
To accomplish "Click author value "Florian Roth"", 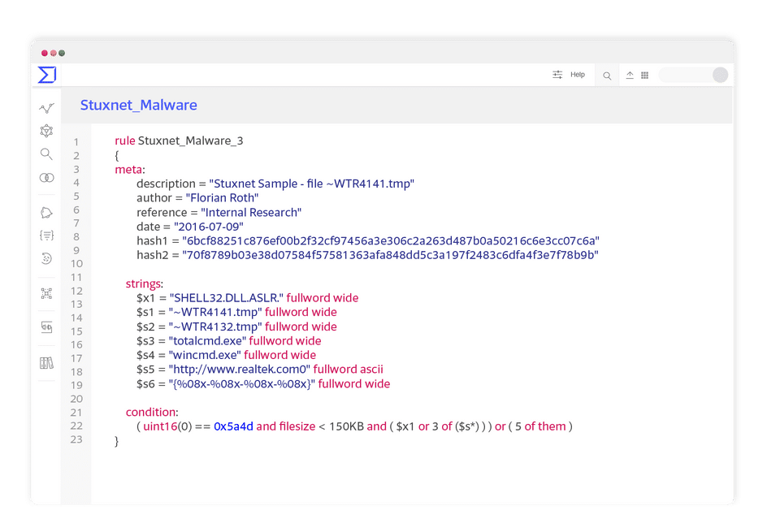I will coord(222,198).
